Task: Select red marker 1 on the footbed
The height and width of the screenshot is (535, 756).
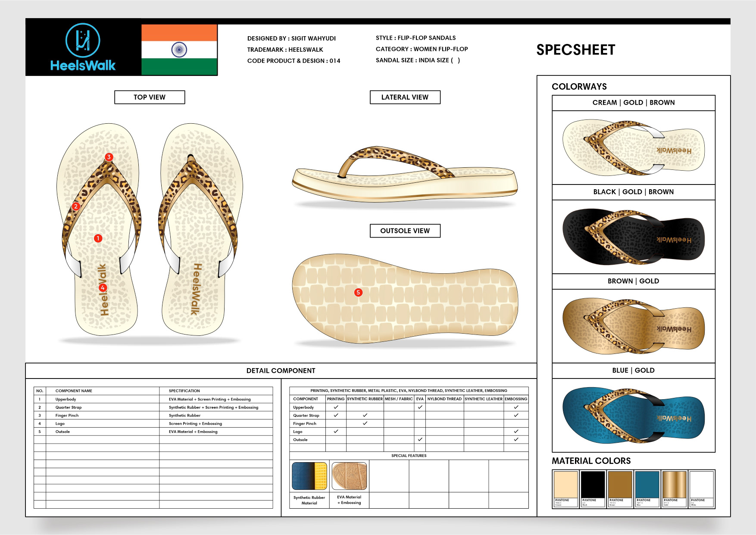Action: (x=98, y=238)
